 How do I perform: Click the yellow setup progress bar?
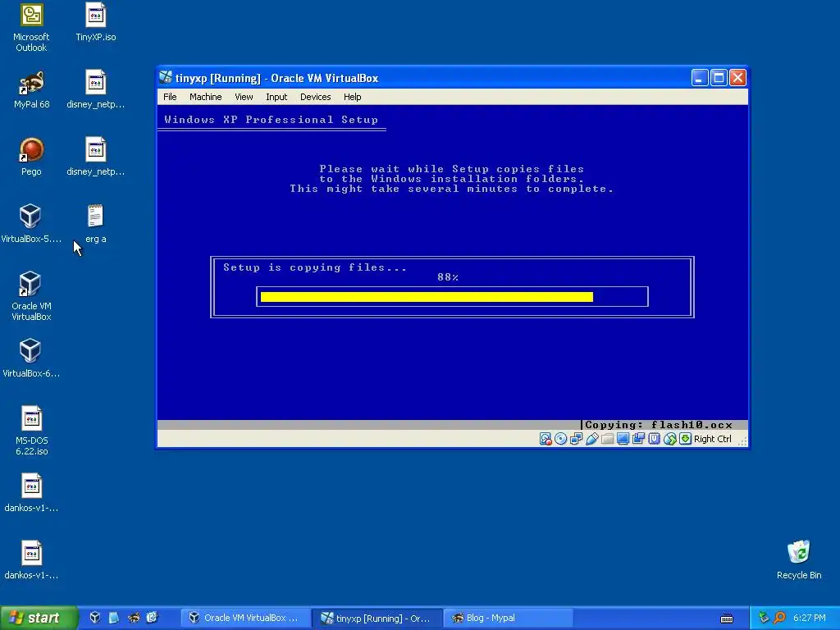click(x=427, y=297)
